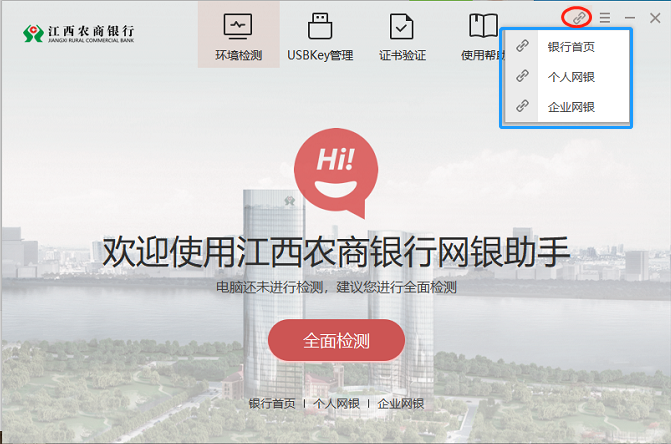This screenshot has height=444, width=671.
Task: Click link icon beside dropdown 企业网银
Action: (x=522, y=106)
